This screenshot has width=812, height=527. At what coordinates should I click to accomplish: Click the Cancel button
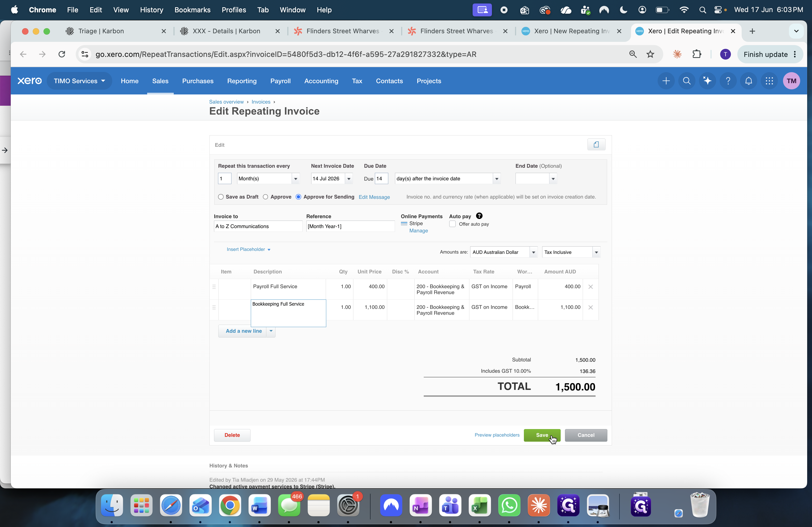pos(586,435)
